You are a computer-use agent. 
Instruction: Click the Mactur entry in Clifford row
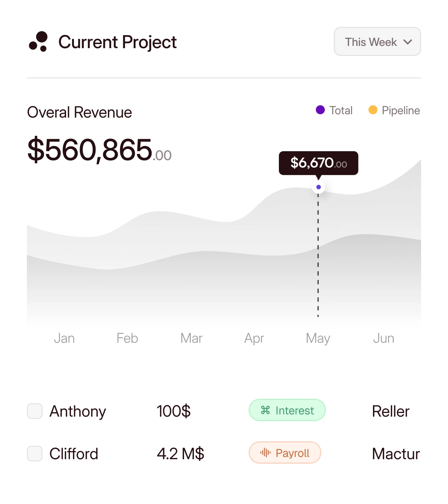(x=396, y=454)
